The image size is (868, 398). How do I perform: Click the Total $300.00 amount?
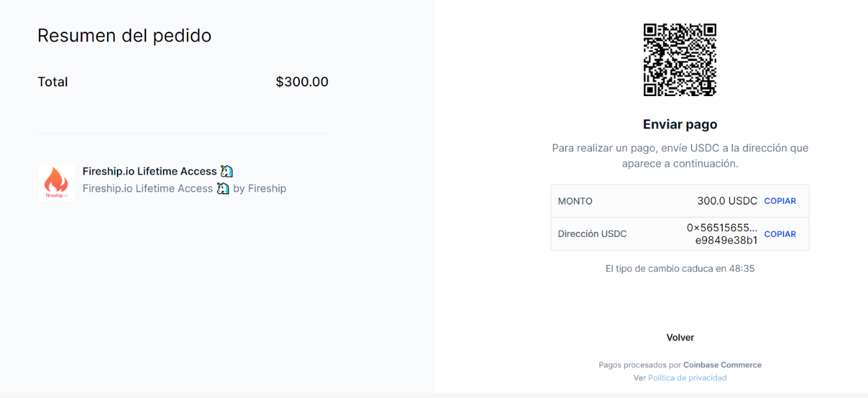(302, 81)
